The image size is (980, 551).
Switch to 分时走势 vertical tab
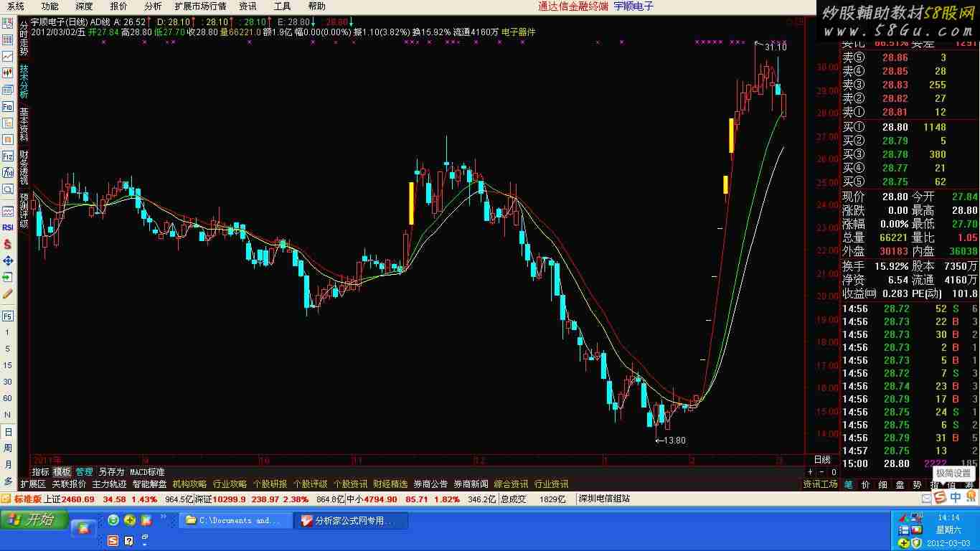(24, 38)
